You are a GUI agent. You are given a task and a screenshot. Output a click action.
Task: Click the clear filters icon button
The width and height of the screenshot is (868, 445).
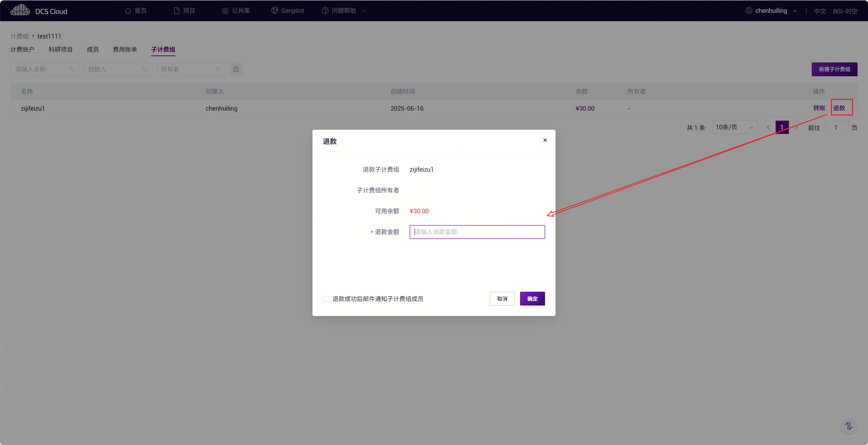point(236,69)
